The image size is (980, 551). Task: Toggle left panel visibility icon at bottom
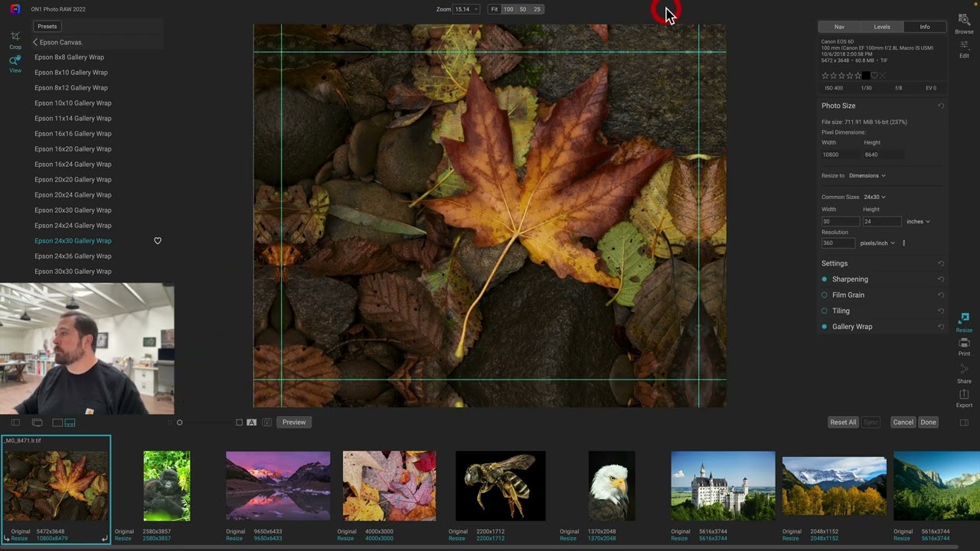pyautogui.click(x=15, y=422)
